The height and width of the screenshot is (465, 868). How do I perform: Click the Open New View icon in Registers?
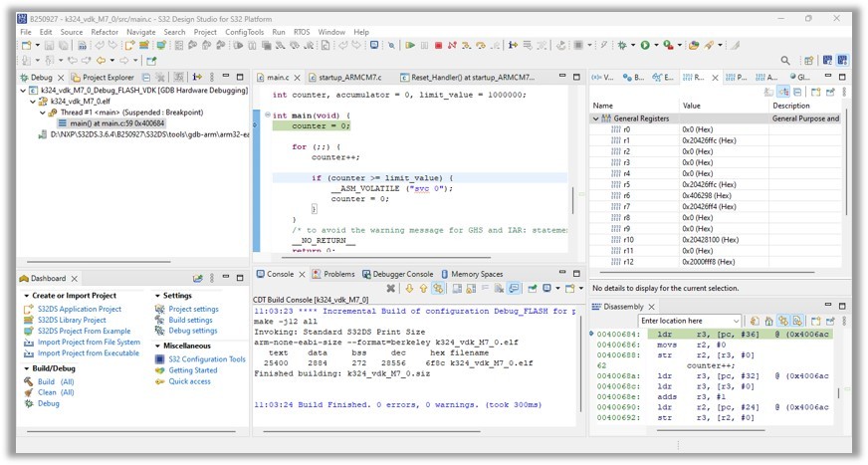point(815,92)
